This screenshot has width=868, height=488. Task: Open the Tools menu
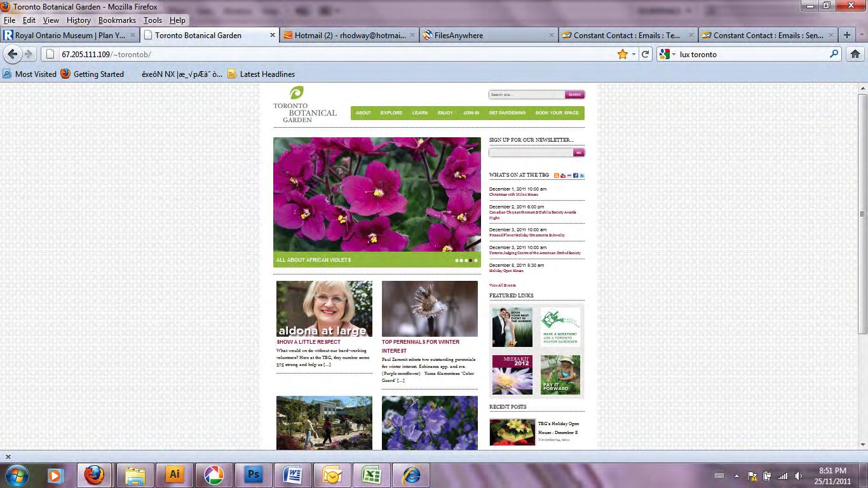pos(153,20)
